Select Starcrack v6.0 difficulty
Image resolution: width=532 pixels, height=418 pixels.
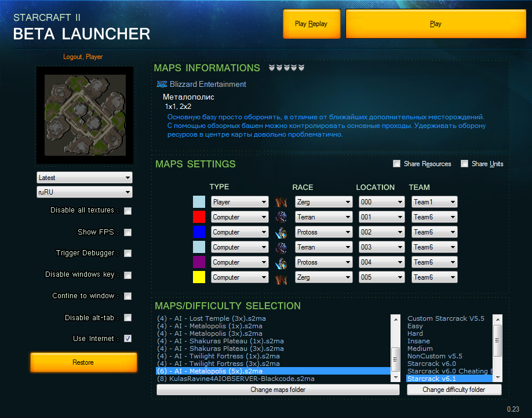click(x=449, y=364)
